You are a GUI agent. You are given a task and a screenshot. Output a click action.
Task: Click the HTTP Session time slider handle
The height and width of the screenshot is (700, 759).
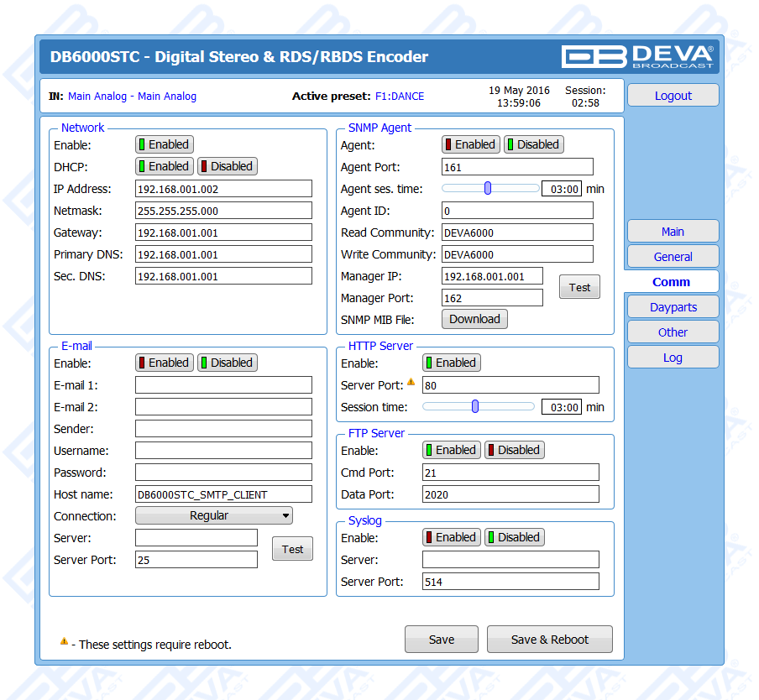(x=475, y=406)
